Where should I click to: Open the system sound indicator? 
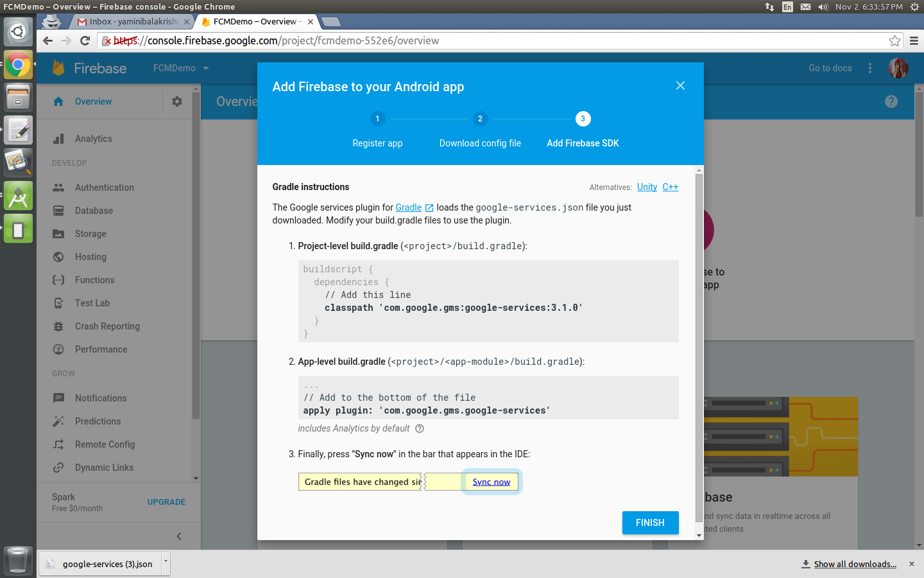pyautogui.click(x=823, y=6)
